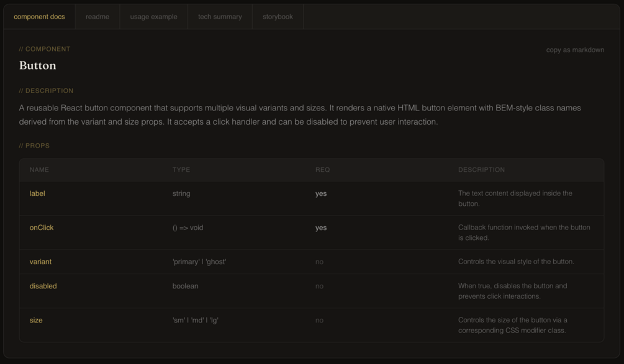Click 'yes' in the label row
The width and height of the screenshot is (624, 364).
pyautogui.click(x=321, y=193)
